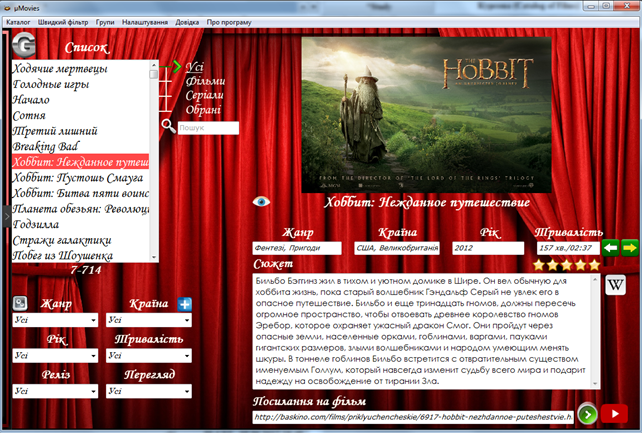Set rating to fifth star
This screenshot has width=642, height=433.
coord(594,265)
